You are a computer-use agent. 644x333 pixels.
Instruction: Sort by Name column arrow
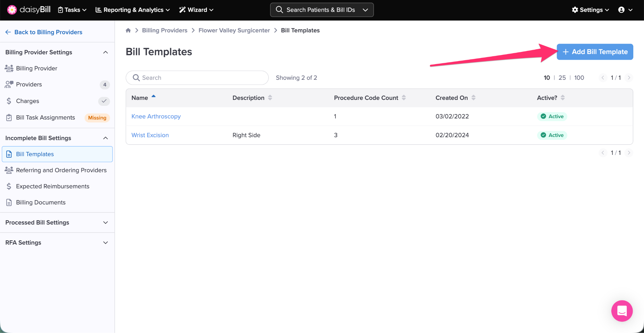click(153, 97)
